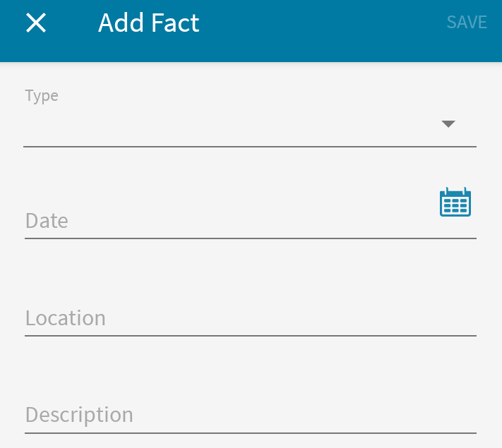Save the new fact
The width and height of the screenshot is (502, 448).
pos(467,23)
